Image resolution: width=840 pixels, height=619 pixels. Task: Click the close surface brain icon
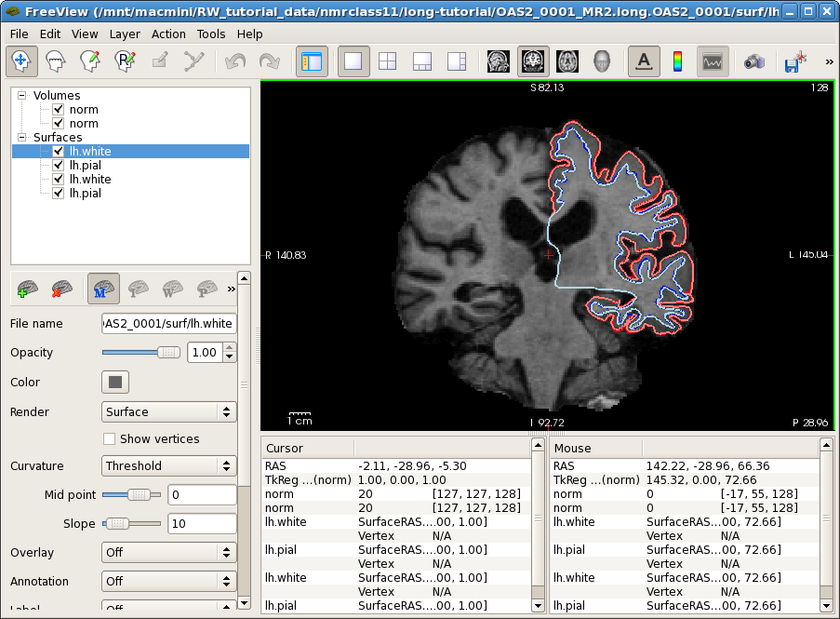[x=61, y=289]
